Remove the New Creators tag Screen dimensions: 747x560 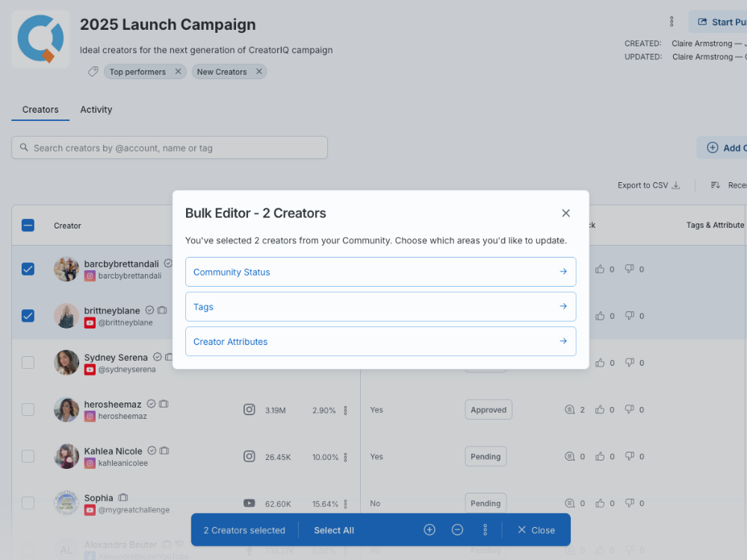click(x=259, y=72)
